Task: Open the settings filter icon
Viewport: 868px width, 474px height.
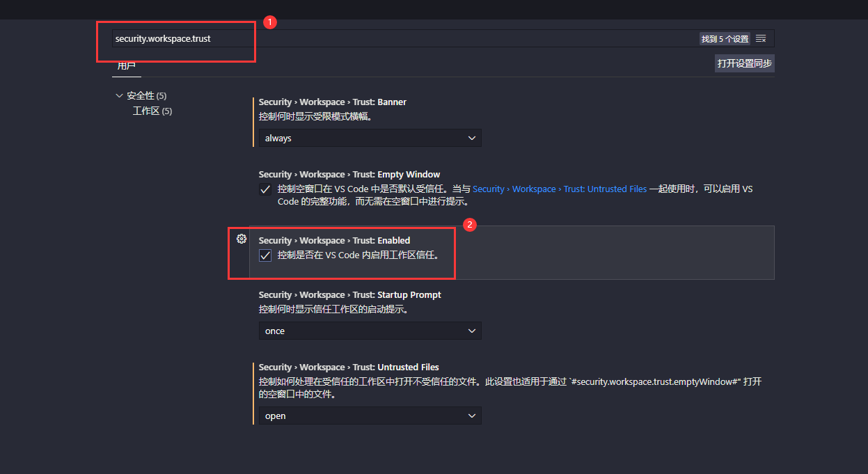Action: tap(761, 38)
